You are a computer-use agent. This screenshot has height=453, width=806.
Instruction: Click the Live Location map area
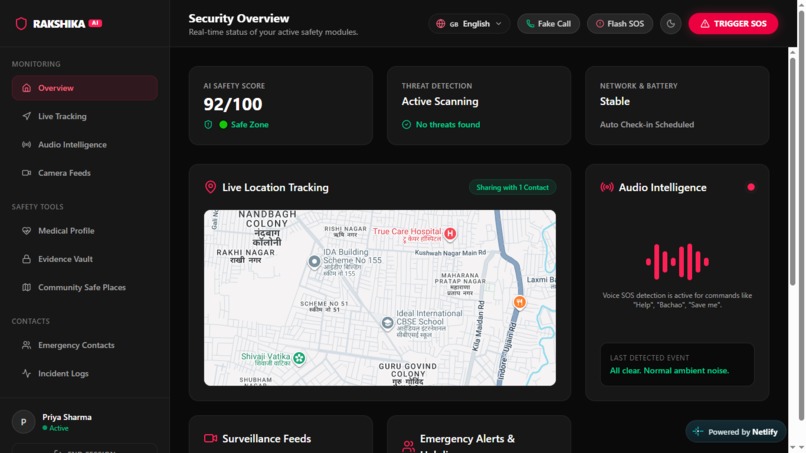tap(380, 298)
